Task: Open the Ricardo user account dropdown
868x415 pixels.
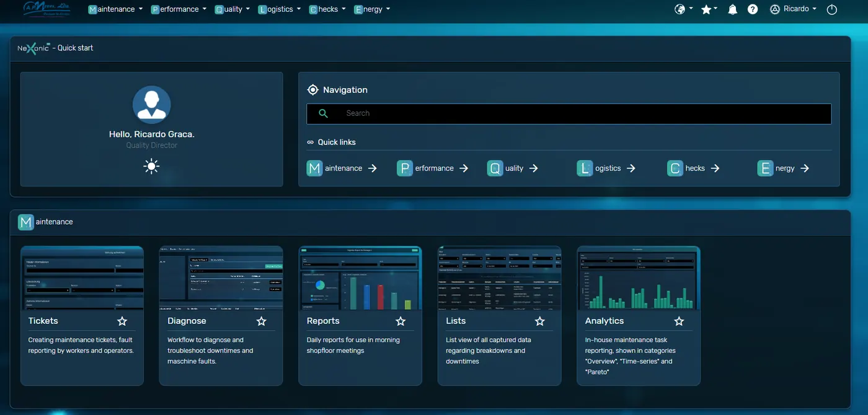Action: (793, 9)
